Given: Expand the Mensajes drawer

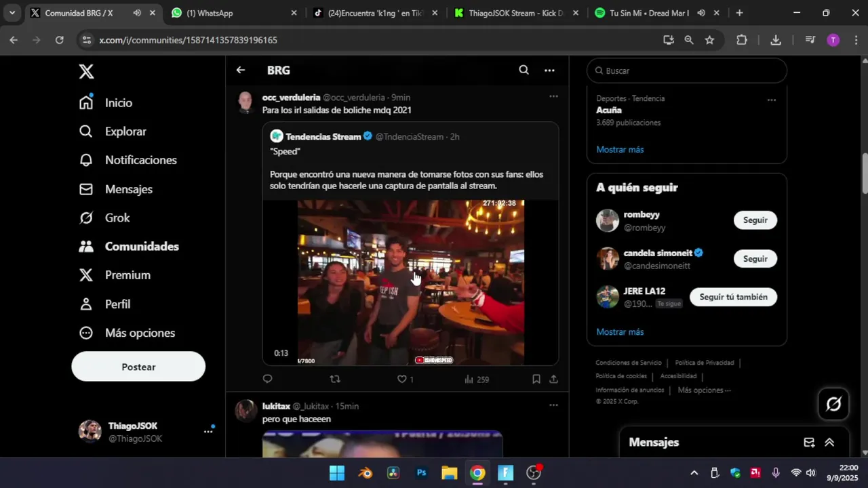Looking at the screenshot, I should 829,443.
